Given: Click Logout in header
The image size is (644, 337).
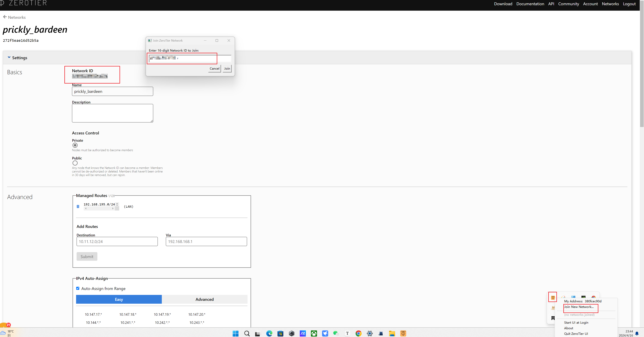Looking at the screenshot, I should point(629,4).
